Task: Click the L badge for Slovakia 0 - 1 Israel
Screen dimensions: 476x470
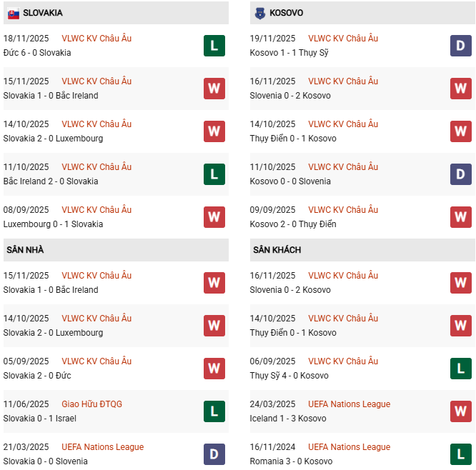Action: 214,411
